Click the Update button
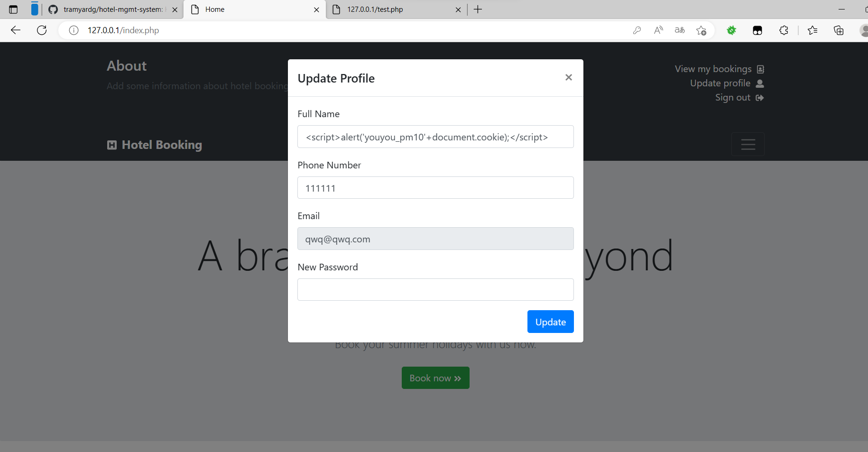868x452 pixels. click(x=550, y=322)
